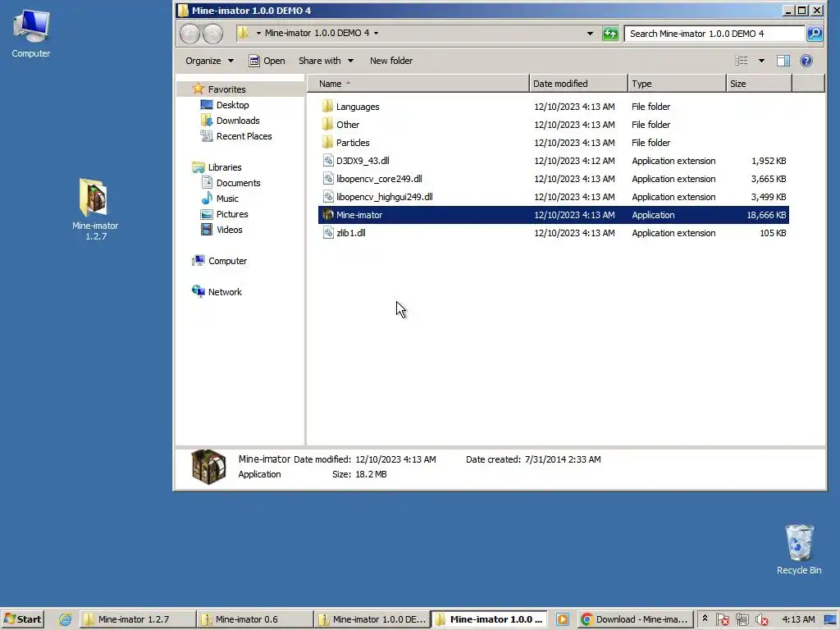The height and width of the screenshot is (630, 840).
Task: Click the Change your view icon
Action: click(x=742, y=61)
